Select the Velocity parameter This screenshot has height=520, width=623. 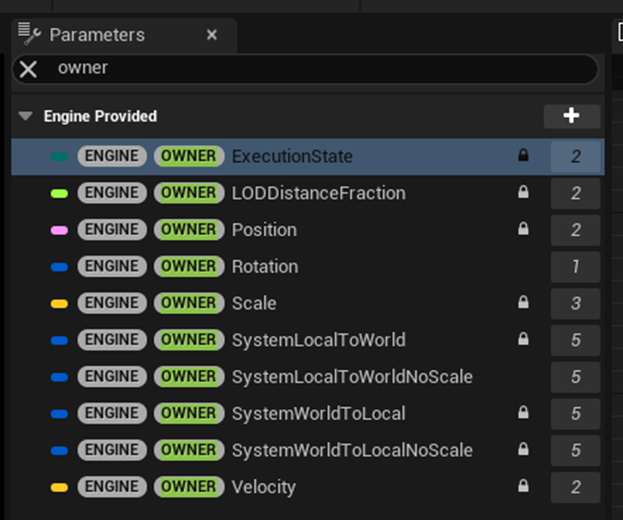click(308, 487)
